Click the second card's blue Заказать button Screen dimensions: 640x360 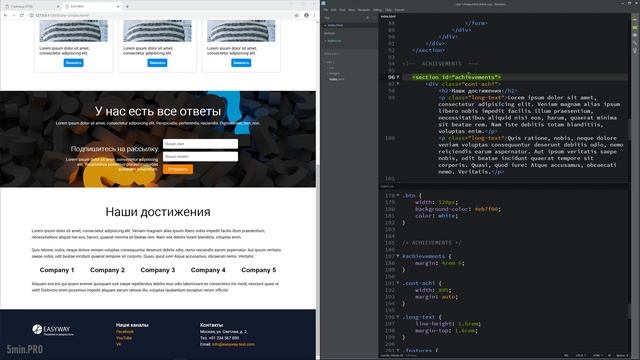(x=157, y=63)
